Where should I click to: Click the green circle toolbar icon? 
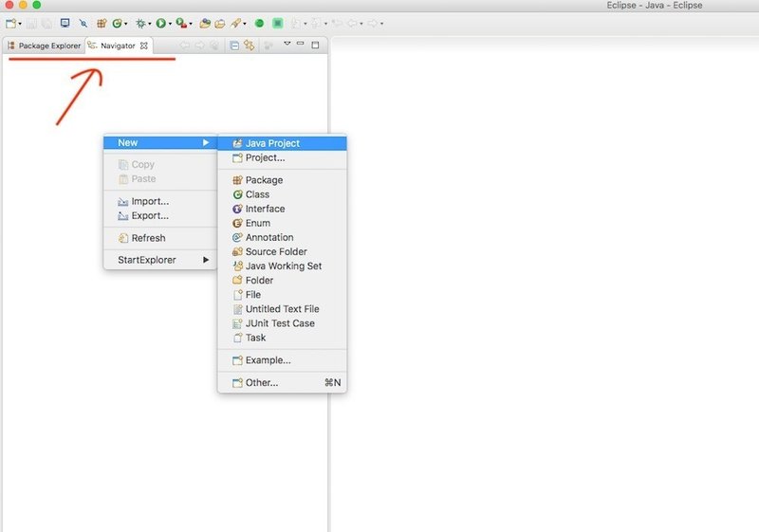[259, 23]
